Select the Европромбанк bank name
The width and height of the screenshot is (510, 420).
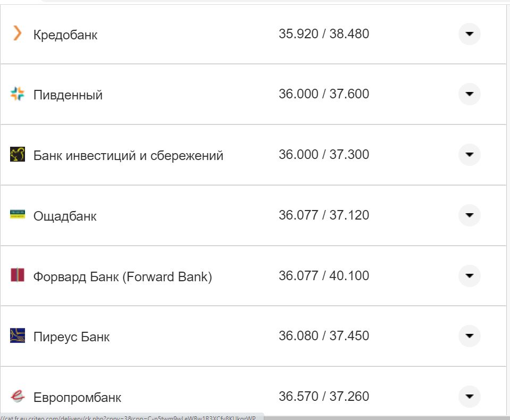[78, 397]
